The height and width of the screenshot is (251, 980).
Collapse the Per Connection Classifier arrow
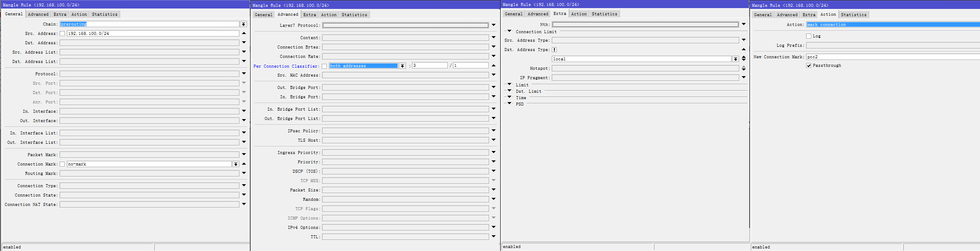[x=493, y=66]
